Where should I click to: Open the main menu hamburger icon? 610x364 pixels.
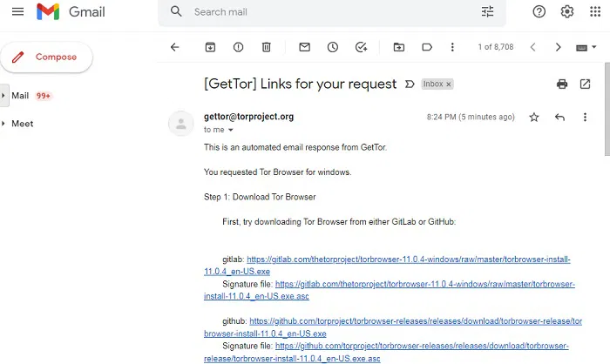pyautogui.click(x=18, y=11)
